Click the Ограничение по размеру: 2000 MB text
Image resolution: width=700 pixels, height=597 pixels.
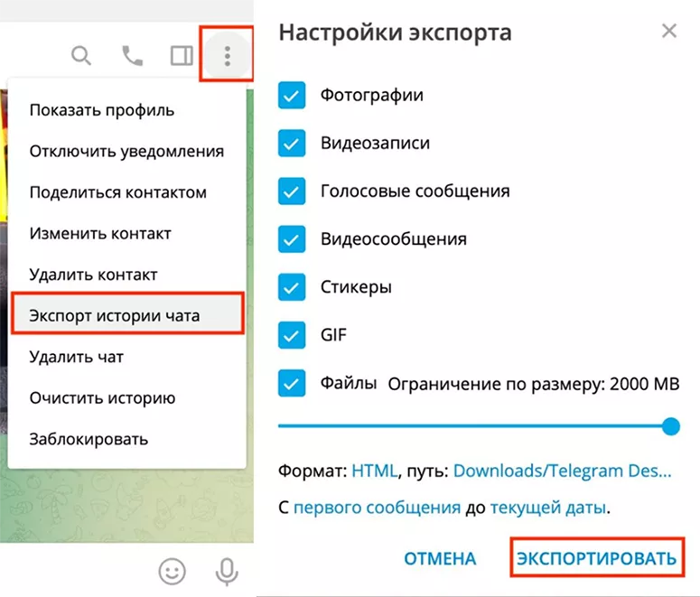[534, 384]
